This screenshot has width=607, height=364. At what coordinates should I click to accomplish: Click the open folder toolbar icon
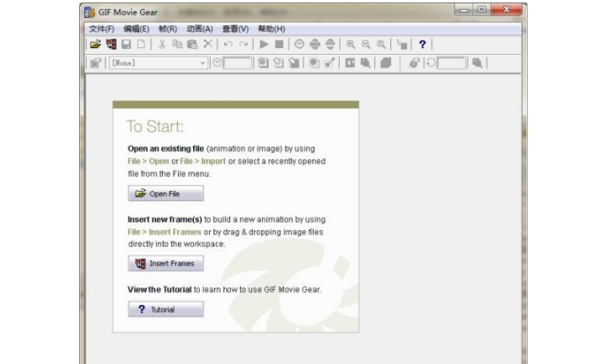click(x=95, y=44)
